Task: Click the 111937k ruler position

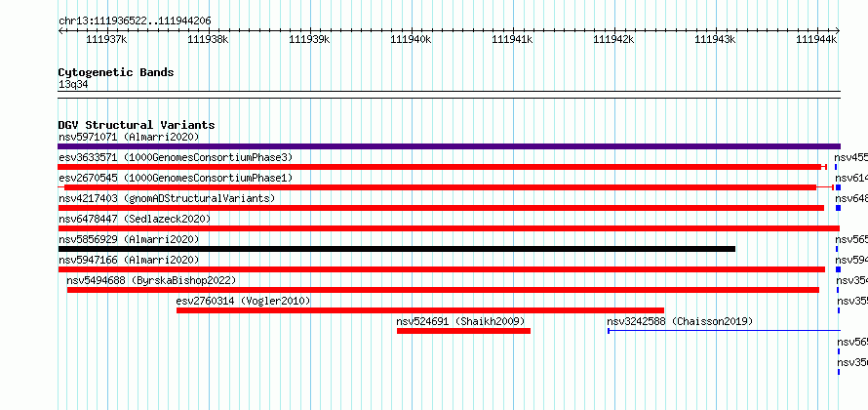Action: coord(107,39)
